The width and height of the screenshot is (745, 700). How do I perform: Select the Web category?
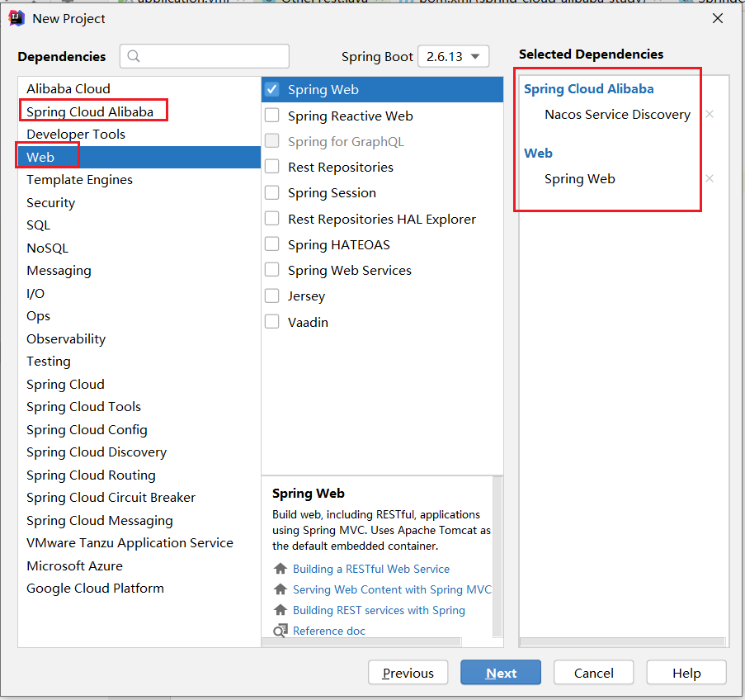pos(139,157)
